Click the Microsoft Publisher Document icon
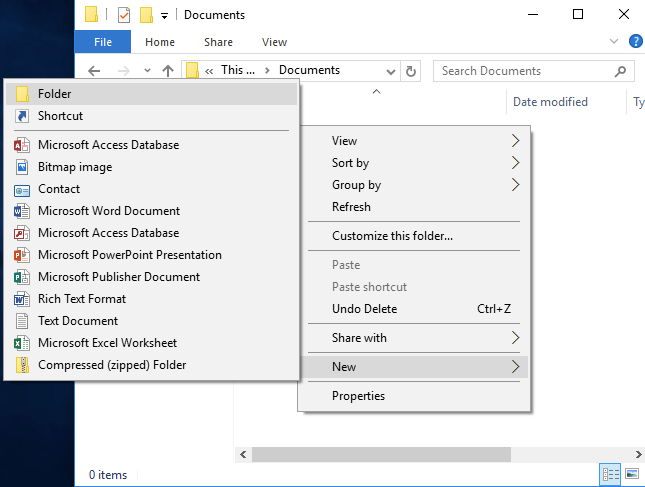Image resolution: width=645 pixels, height=487 pixels. [x=22, y=277]
